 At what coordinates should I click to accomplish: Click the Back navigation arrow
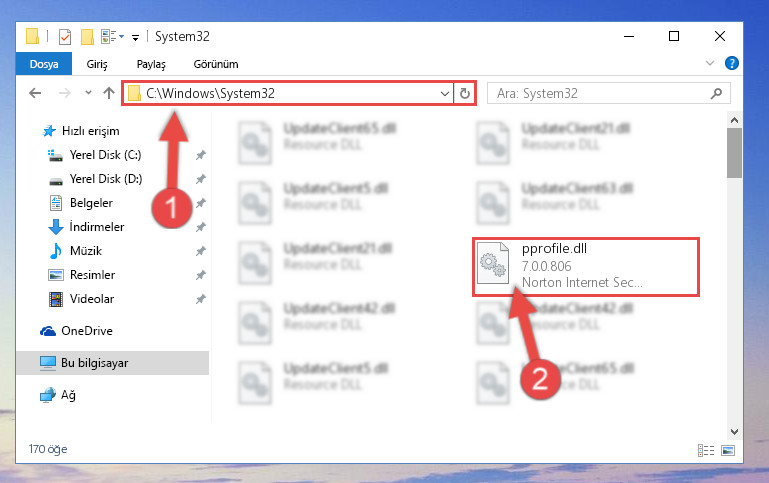(35, 93)
